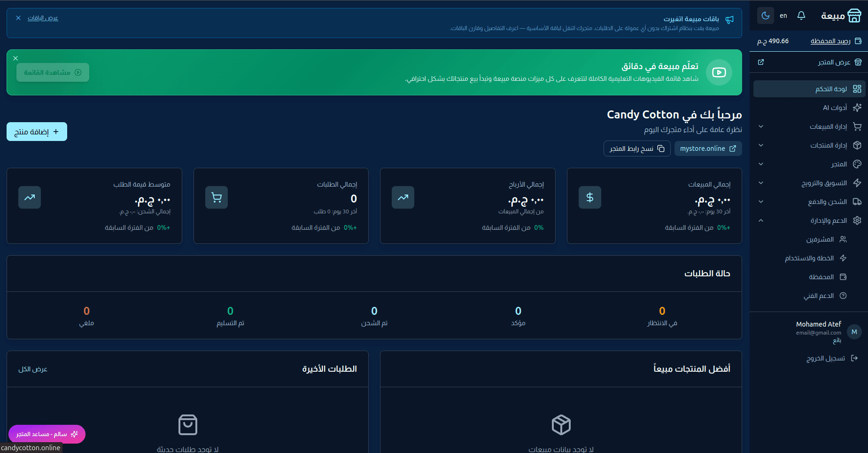Toggle dark mode with the moon icon
868x453 pixels.
pos(765,16)
